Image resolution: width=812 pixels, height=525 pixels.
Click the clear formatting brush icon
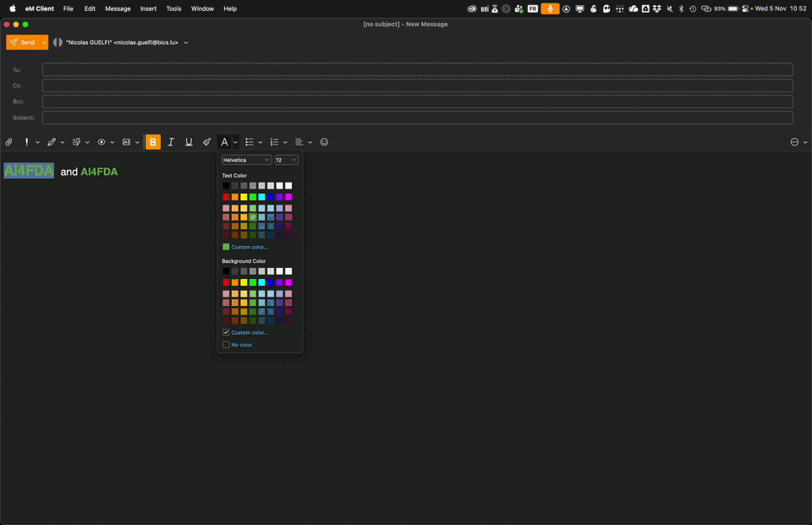click(x=207, y=142)
